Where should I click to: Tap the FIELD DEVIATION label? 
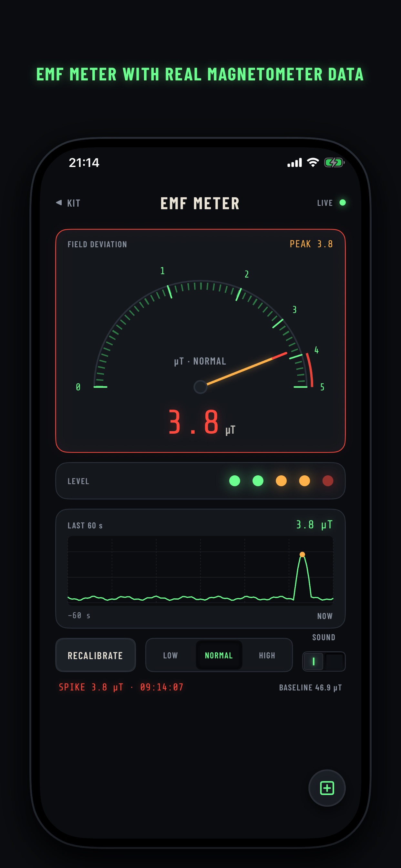[98, 244]
